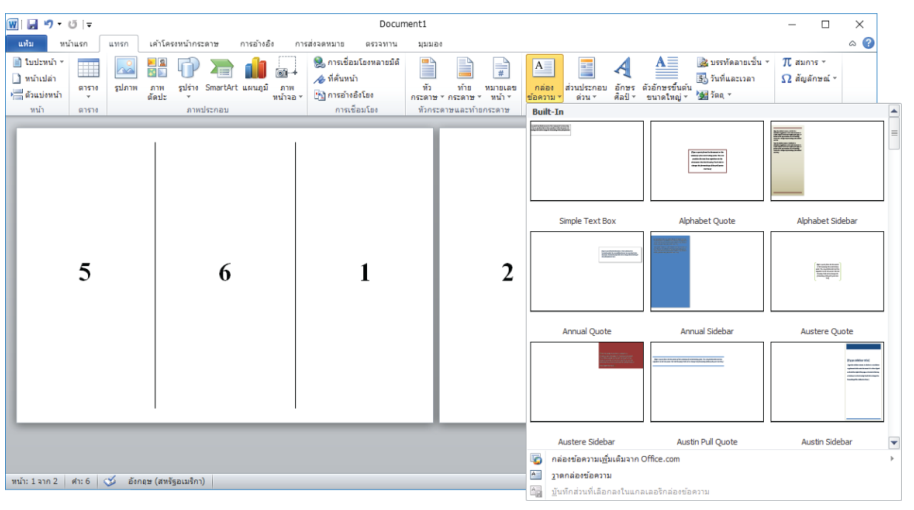Save the document from Quick Access Toolbar

(x=32, y=24)
